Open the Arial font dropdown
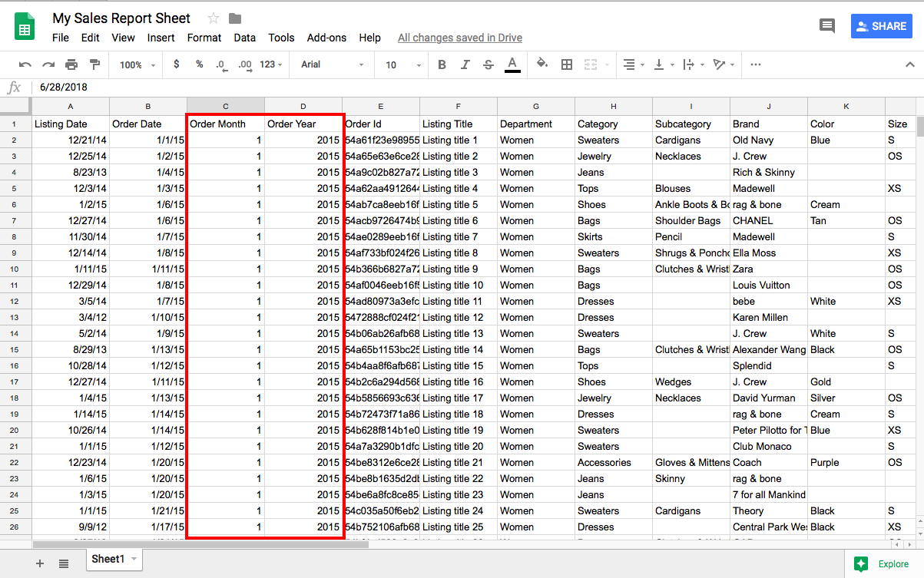This screenshot has width=924, height=578. click(x=332, y=64)
